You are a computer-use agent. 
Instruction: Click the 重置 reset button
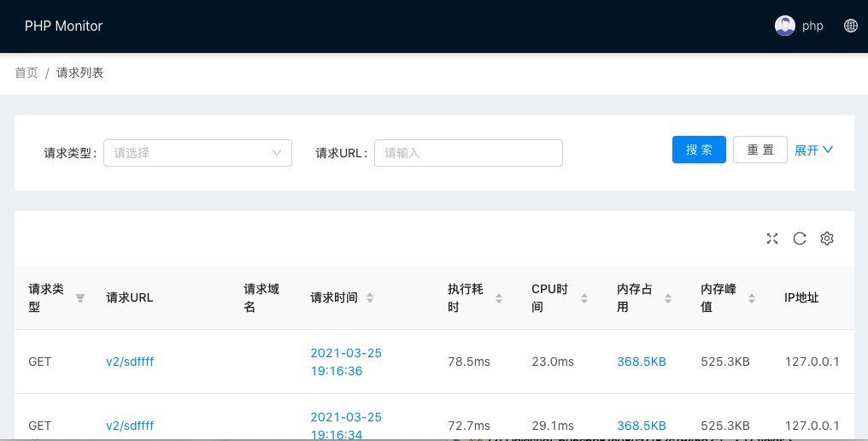(x=760, y=150)
